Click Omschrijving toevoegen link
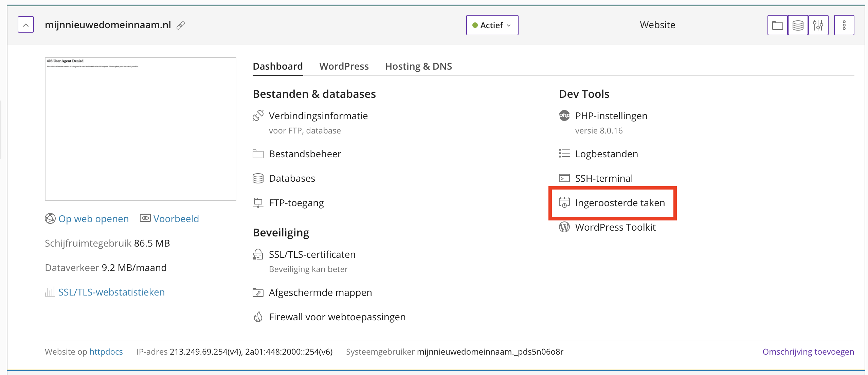This screenshot has width=868, height=375. (808, 352)
